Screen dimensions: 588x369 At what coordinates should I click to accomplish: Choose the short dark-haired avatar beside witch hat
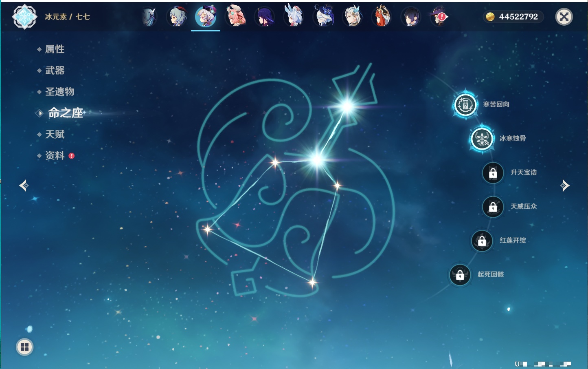coord(410,17)
